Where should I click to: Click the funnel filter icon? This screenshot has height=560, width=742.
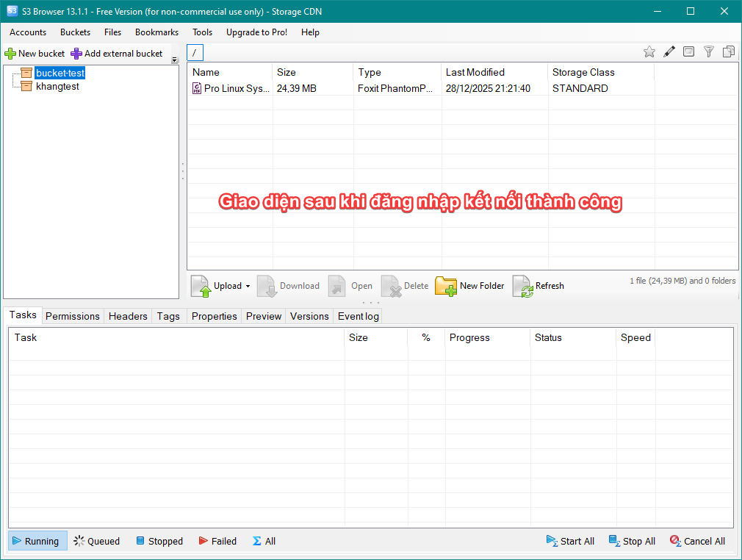click(x=709, y=51)
